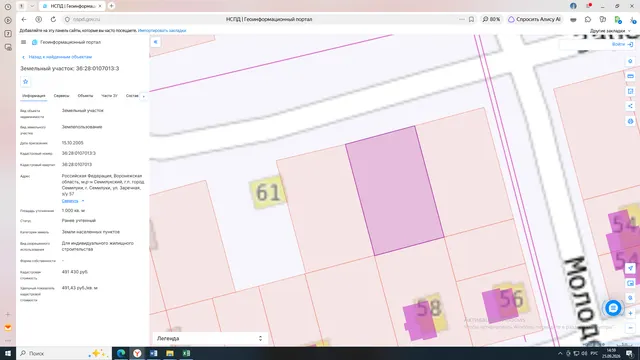
Task: Switch to the Сервисы tab
Action: [62, 96]
